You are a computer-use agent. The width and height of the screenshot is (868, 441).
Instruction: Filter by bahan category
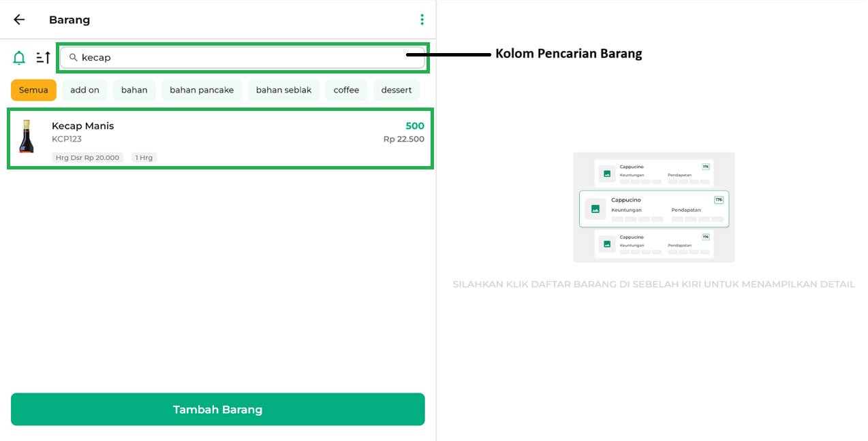click(134, 90)
